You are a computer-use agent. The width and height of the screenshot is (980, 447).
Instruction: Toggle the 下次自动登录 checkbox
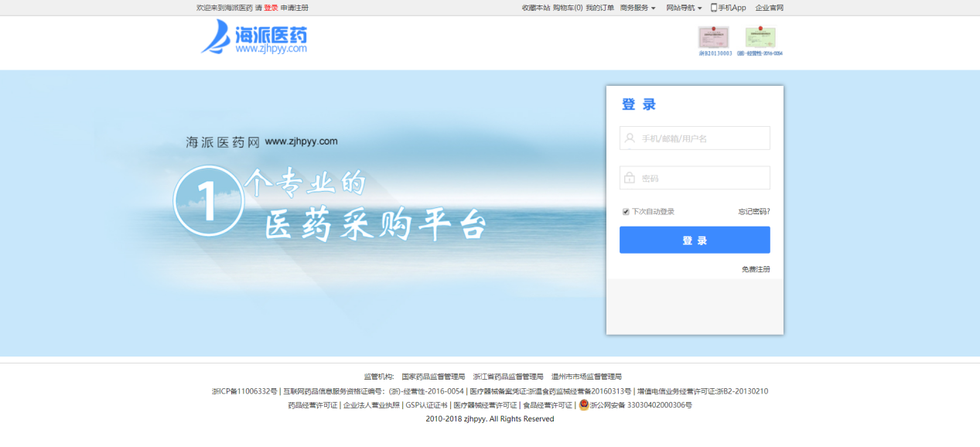pyautogui.click(x=626, y=212)
